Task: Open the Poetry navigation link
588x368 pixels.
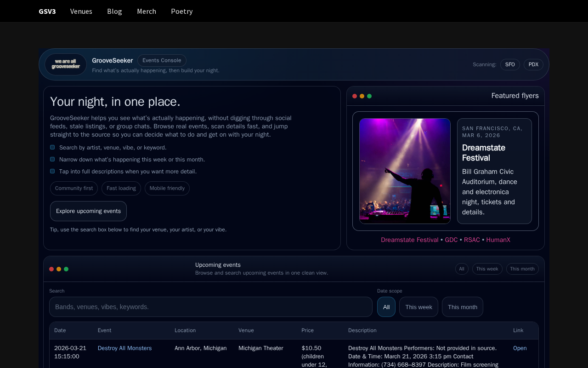Action: 181,11
